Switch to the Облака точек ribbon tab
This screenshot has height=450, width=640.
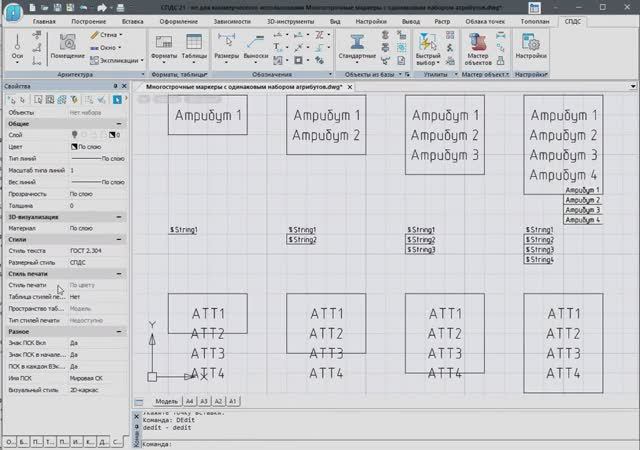tap(485, 22)
